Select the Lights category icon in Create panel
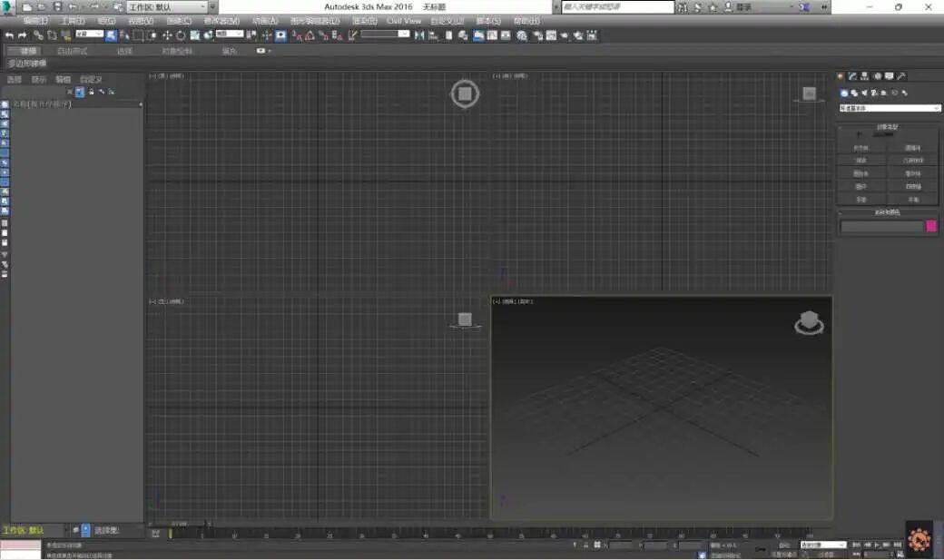 [x=864, y=93]
